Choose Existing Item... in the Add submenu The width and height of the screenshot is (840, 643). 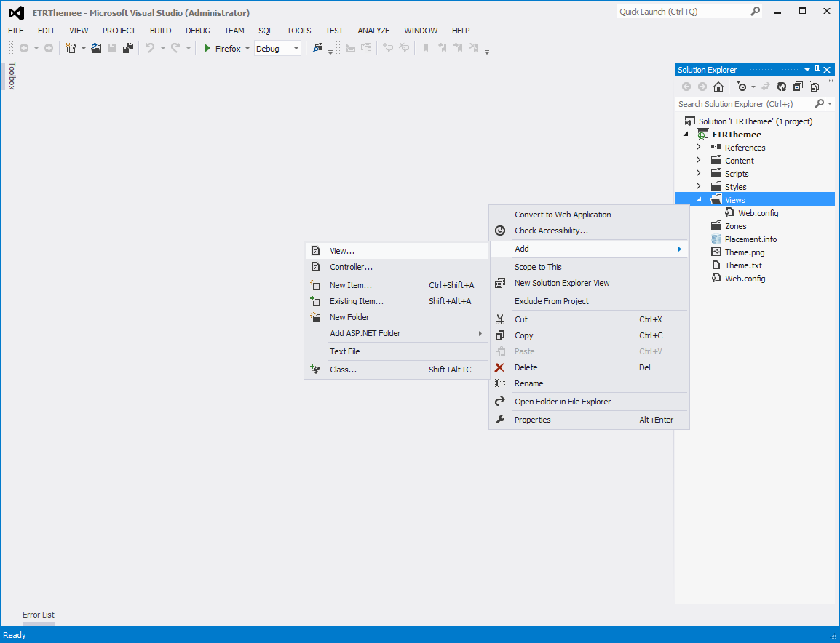(397, 301)
